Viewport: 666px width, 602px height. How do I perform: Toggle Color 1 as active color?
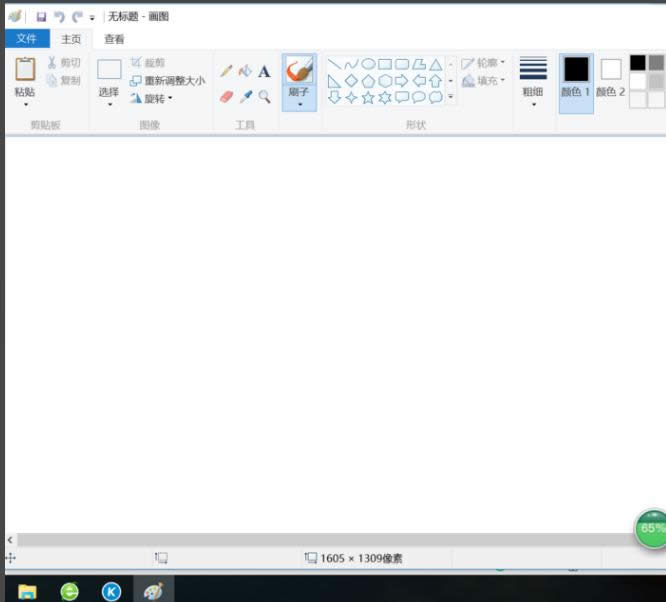(x=576, y=78)
